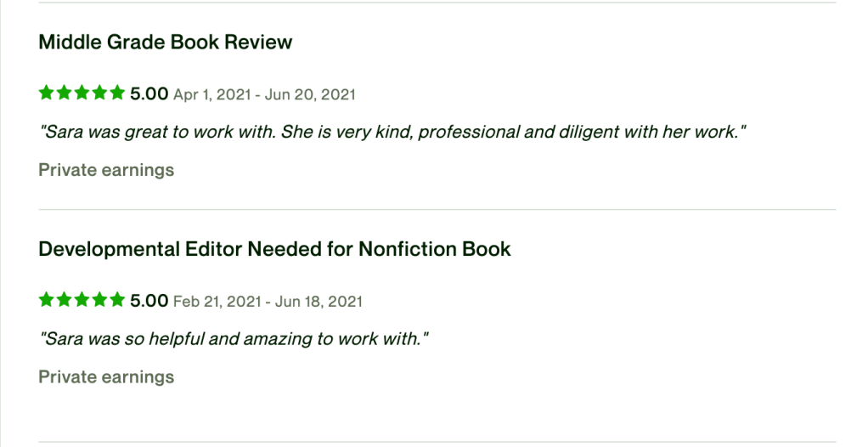Open Developmental Editor Needed for Nonfiction Book job

coord(274,250)
